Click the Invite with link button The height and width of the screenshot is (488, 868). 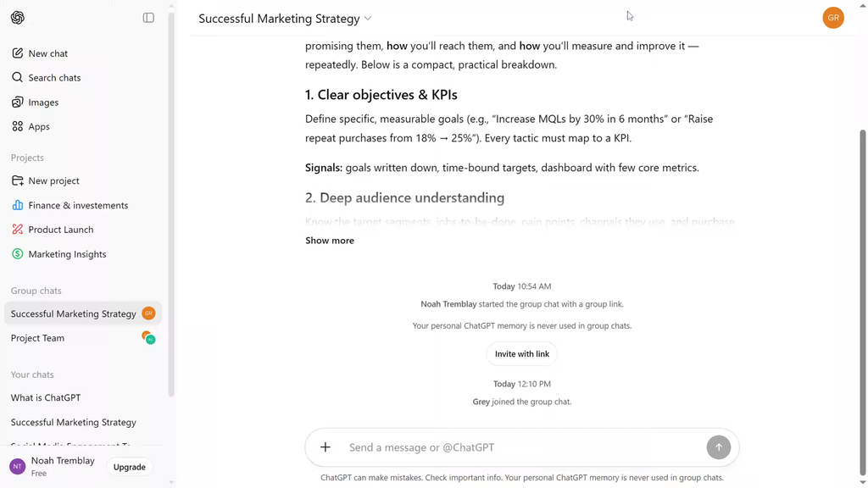[x=522, y=354]
